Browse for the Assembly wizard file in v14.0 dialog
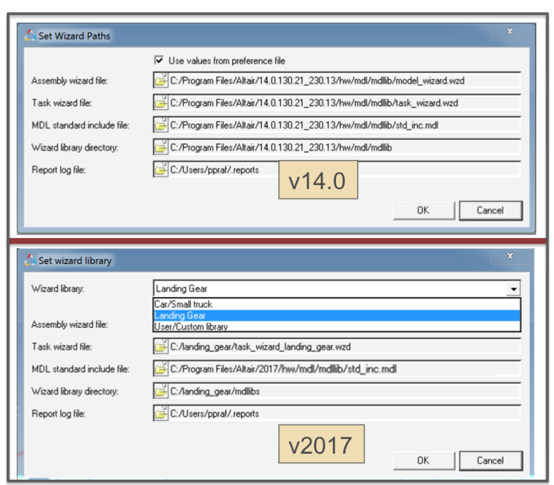554x485 pixels. [161, 81]
